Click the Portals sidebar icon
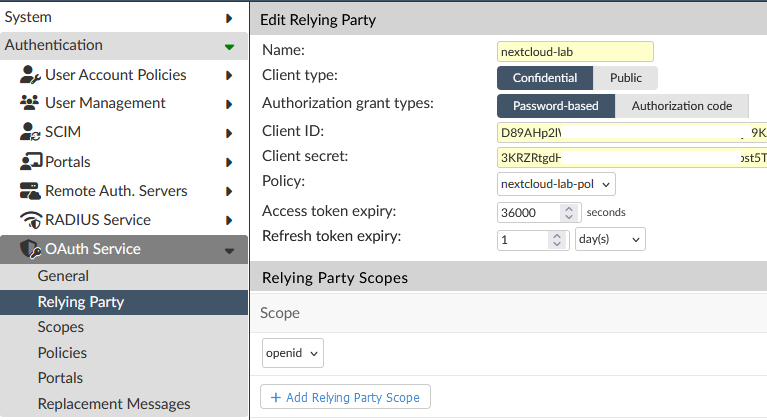This screenshot has height=420, width=767. pyautogui.click(x=29, y=162)
